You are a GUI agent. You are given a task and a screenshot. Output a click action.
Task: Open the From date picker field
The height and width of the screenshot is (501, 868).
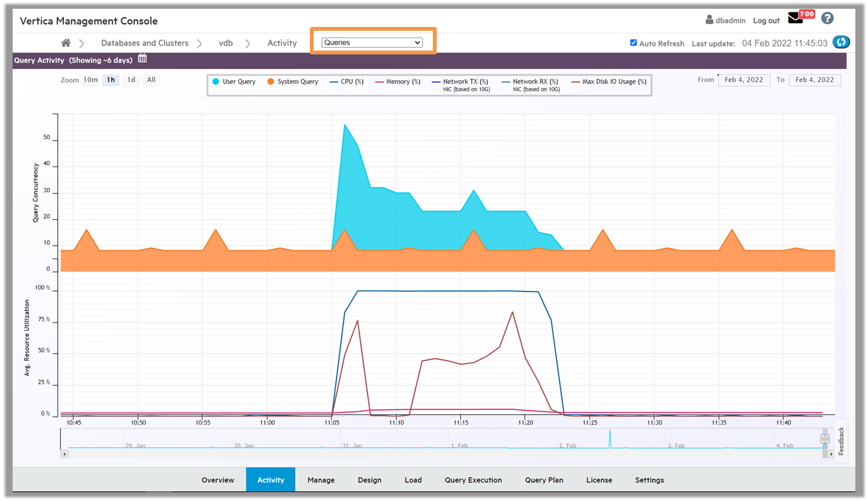click(743, 80)
